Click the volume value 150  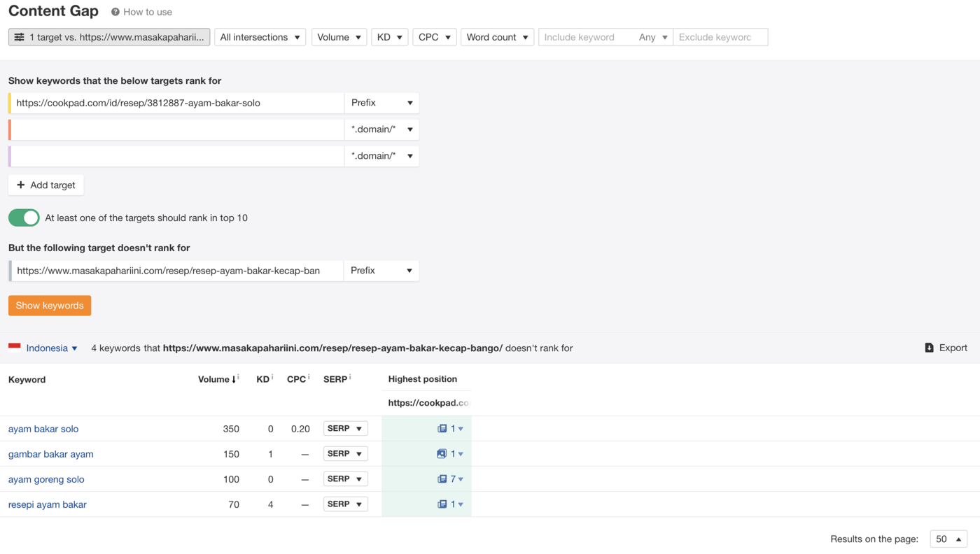coord(231,454)
